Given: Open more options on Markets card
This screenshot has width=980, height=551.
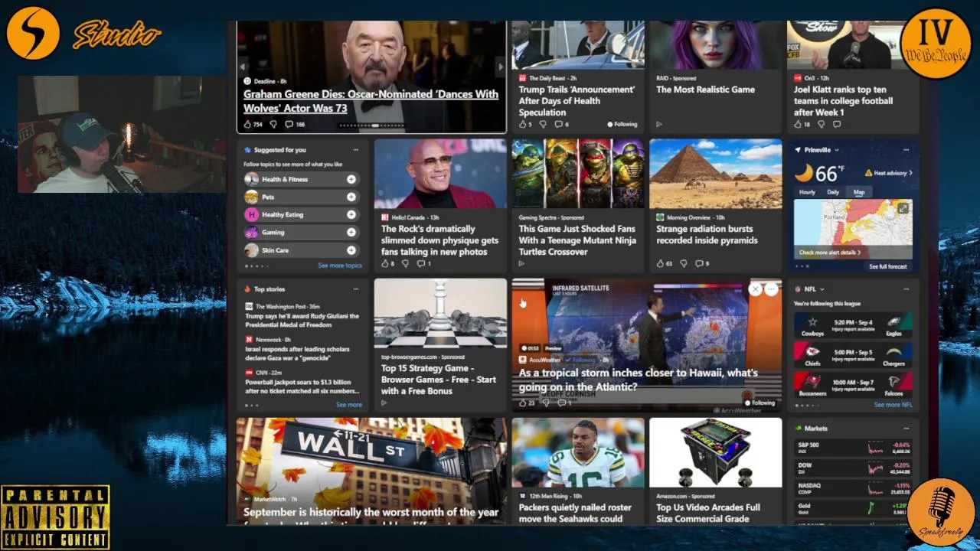Looking at the screenshot, I should click(906, 429).
